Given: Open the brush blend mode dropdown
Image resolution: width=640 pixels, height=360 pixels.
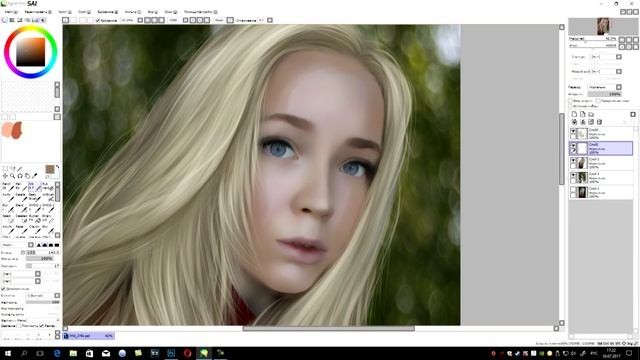Looking at the screenshot, I should (x=18, y=245).
